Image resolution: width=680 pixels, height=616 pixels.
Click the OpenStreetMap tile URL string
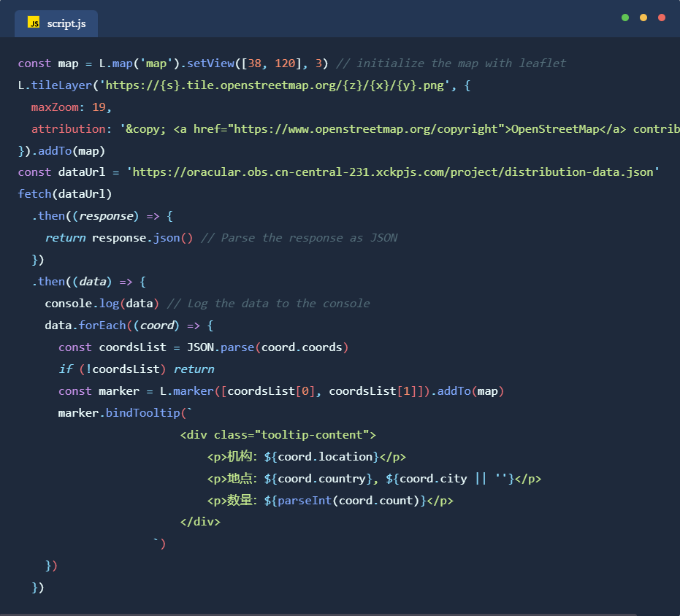[x=278, y=85]
